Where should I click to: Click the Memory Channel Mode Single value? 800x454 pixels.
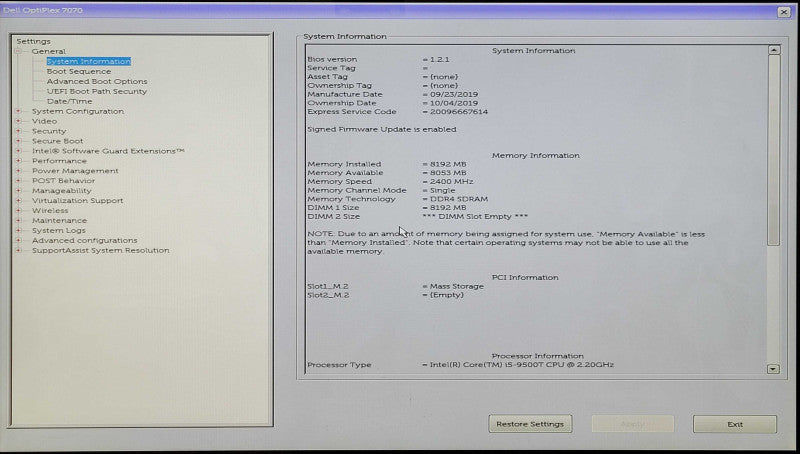pyautogui.click(x=442, y=190)
